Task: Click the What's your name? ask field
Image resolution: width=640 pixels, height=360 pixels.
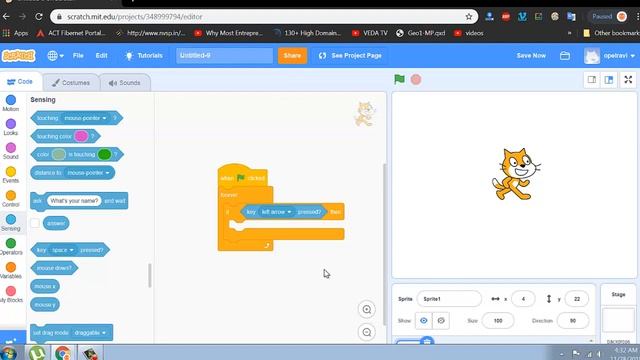Action: point(74,201)
